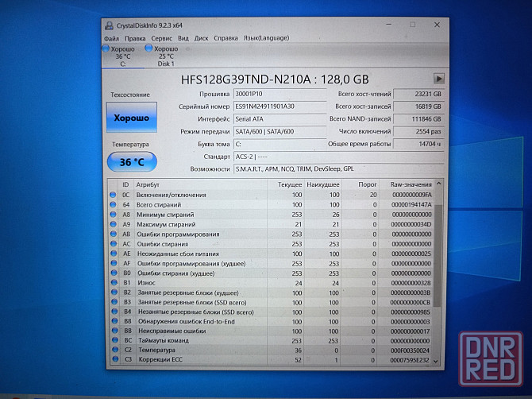Click the scroll down arrow of attribute list
Viewport: 532px width, 399px height.
click(436, 362)
